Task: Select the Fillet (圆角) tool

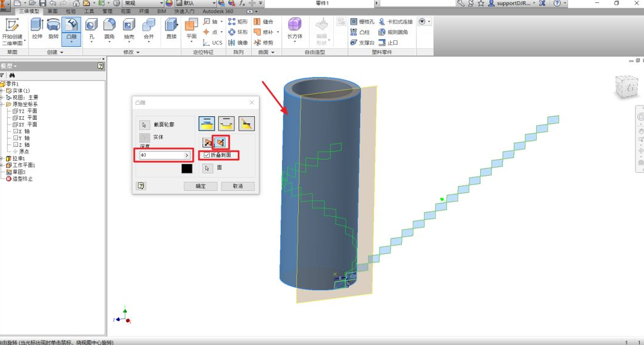Action: [x=109, y=30]
